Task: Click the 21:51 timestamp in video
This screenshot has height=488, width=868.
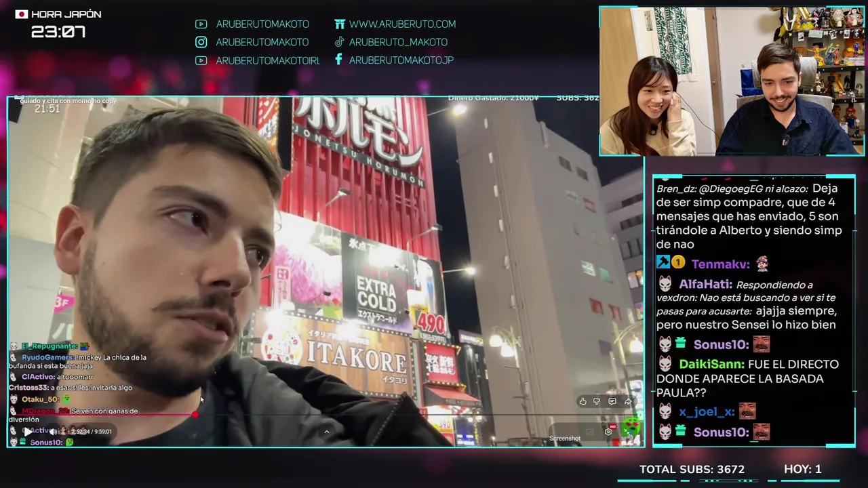Action: click(x=47, y=109)
